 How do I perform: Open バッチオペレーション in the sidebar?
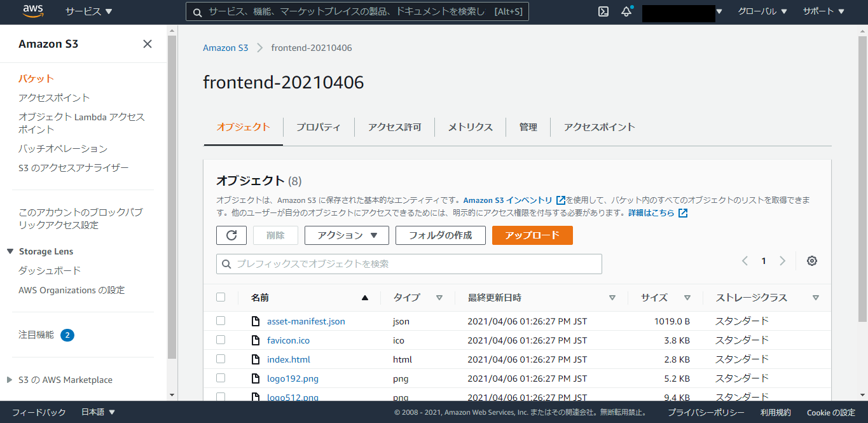pos(63,149)
